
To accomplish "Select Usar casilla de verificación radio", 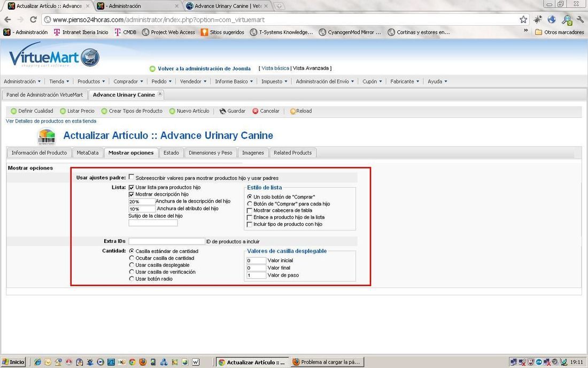I will pyautogui.click(x=131, y=272).
